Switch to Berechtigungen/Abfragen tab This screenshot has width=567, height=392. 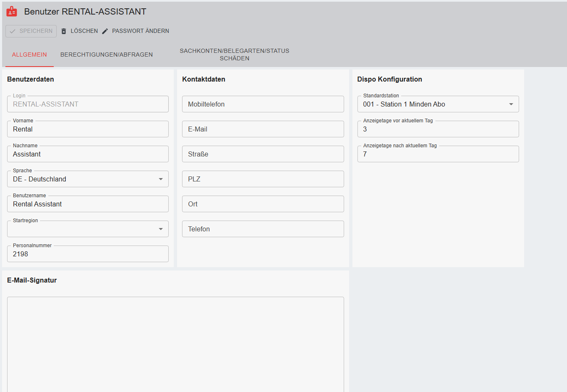[106, 55]
